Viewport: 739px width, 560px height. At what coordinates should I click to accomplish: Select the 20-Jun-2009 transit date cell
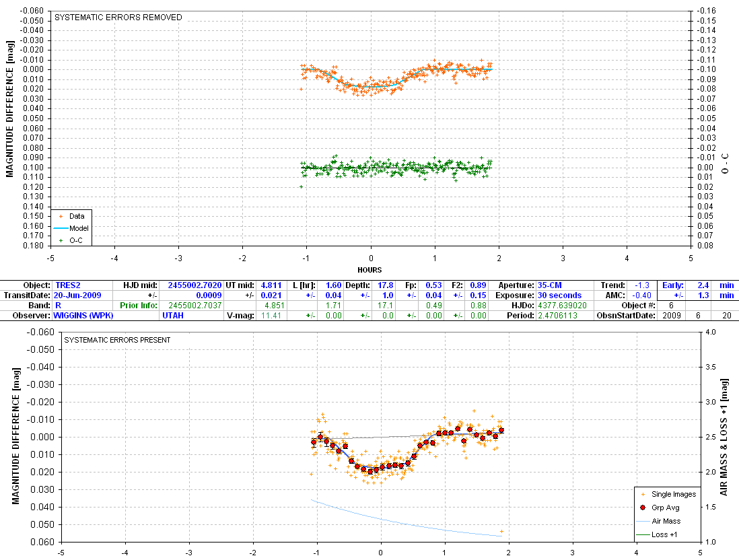pos(78,295)
